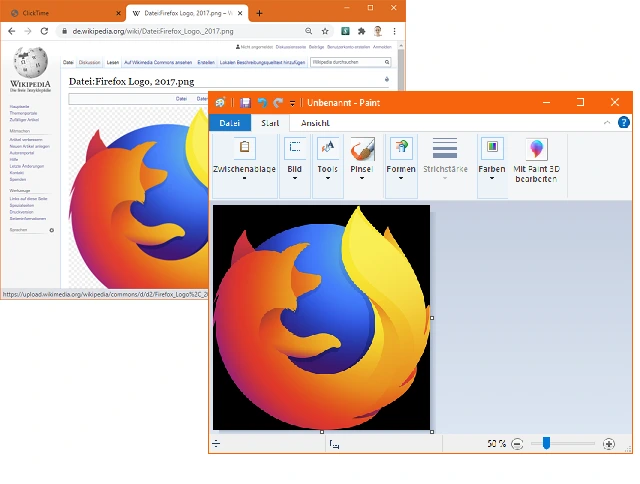
Task: Switch to the Start ribbon tab
Action: click(270, 123)
